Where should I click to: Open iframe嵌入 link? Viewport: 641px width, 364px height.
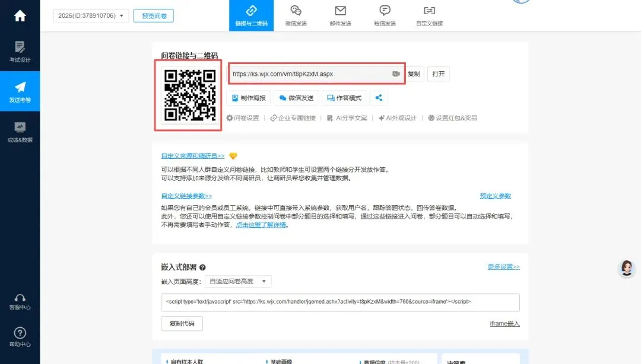[504, 323]
